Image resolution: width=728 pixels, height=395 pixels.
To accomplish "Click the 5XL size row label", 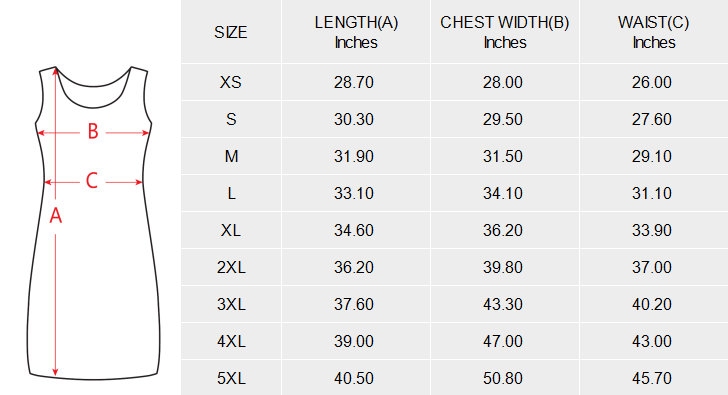I will click(231, 378).
